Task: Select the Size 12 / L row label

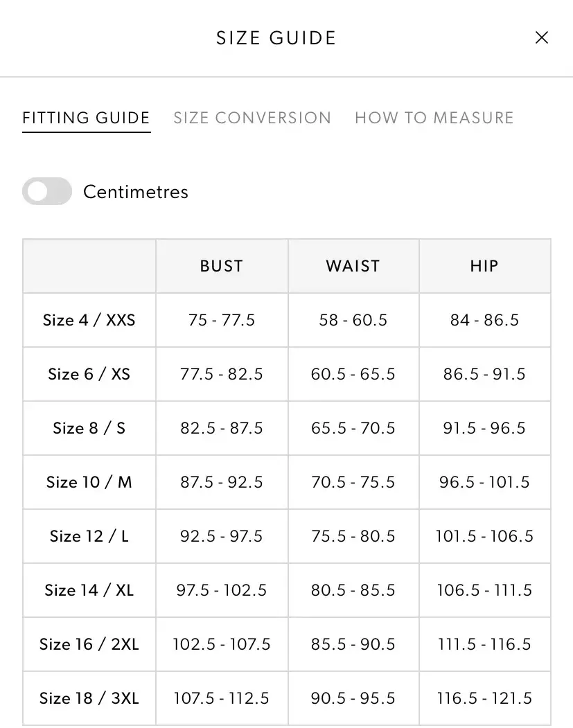Action: (x=89, y=536)
